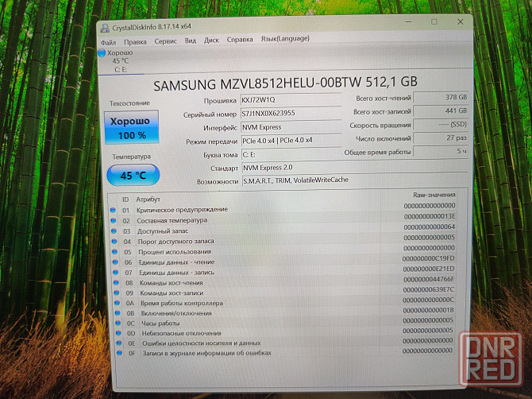Viewport: 532px width, 399px height.
Task: Click the Режим передачи field PCIe 4.0 x4
Action: pos(291,140)
